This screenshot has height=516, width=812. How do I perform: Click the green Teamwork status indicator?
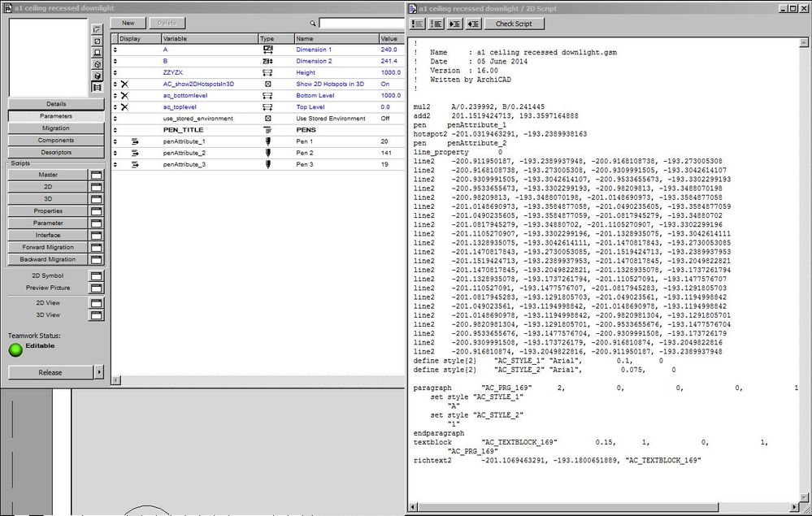pos(15,350)
